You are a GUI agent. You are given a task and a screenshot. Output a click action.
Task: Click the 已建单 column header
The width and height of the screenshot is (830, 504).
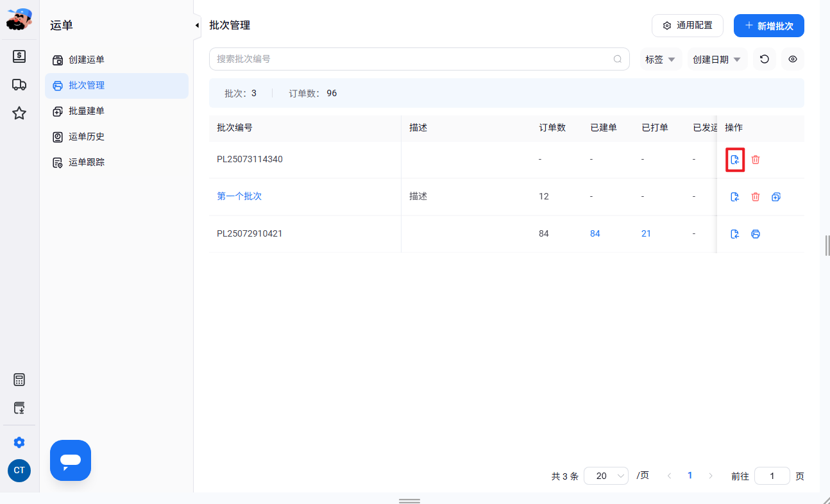(x=604, y=128)
